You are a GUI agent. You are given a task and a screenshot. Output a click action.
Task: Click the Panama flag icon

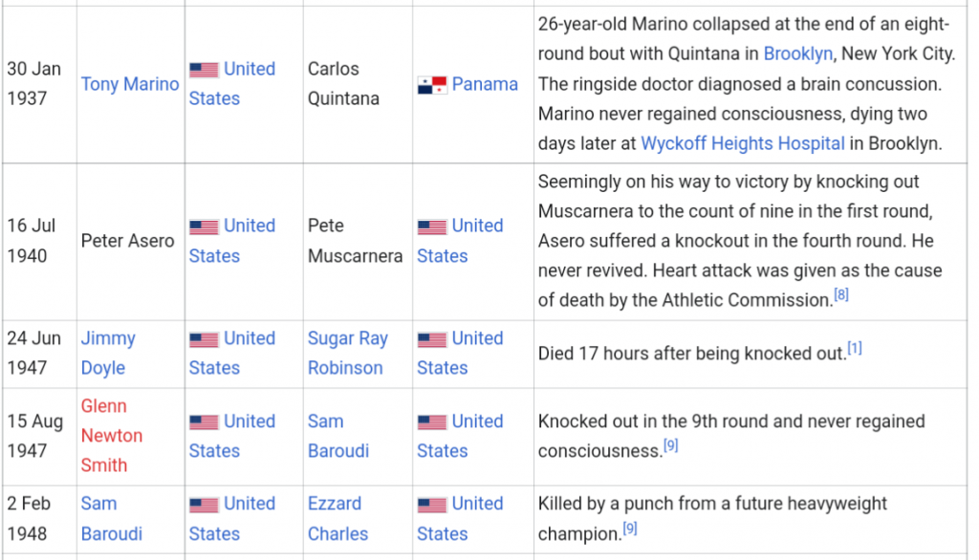click(432, 85)
